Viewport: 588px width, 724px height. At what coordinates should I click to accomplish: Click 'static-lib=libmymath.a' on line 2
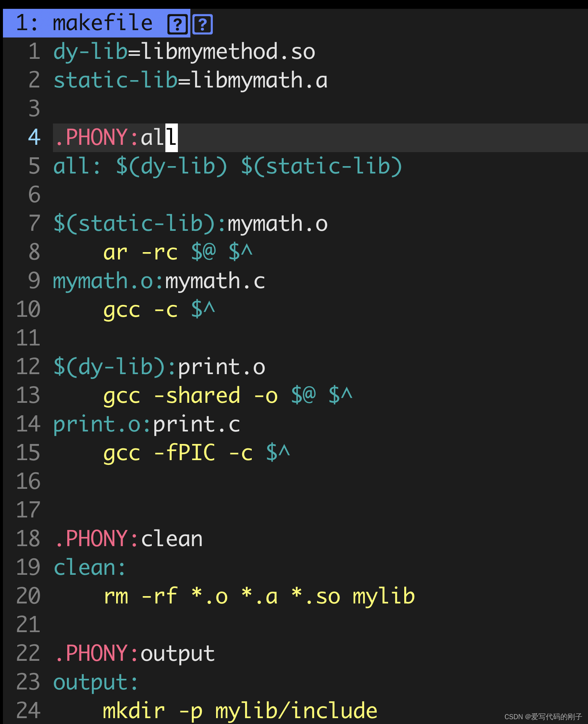(190, 80)
